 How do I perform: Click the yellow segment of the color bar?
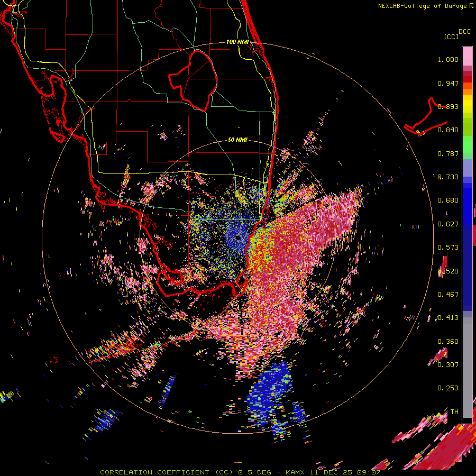[467, 104]
